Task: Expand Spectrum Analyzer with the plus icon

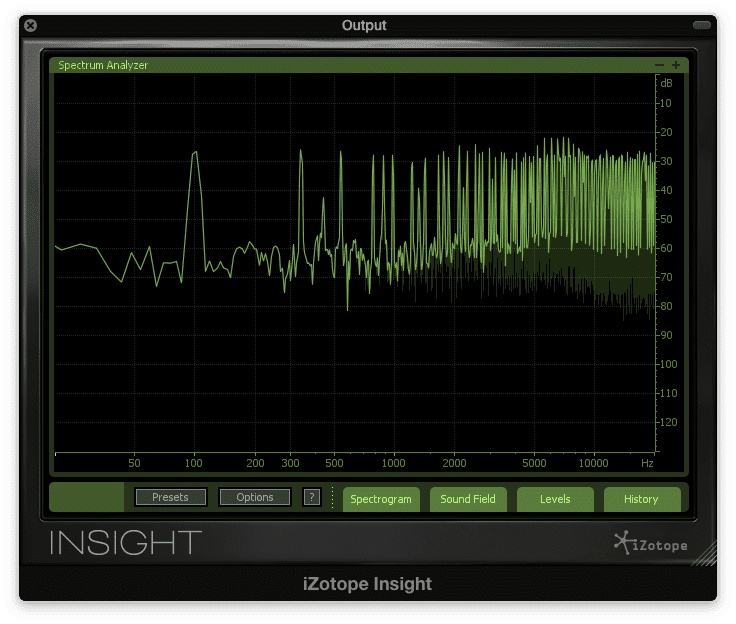Action: pyautogui.click(x=676, y=65)
